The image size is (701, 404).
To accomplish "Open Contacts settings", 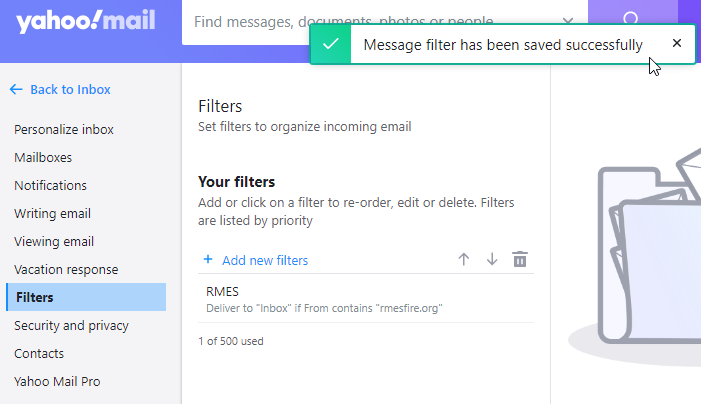I will [39, 353].
